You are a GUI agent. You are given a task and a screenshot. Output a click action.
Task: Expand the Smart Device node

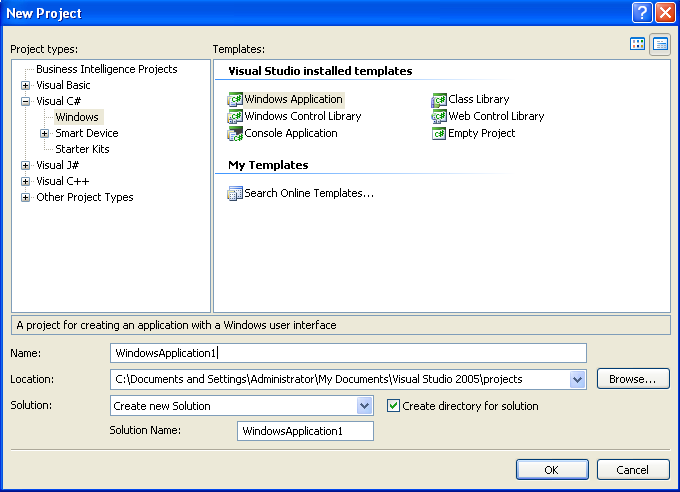click(44, 134)
